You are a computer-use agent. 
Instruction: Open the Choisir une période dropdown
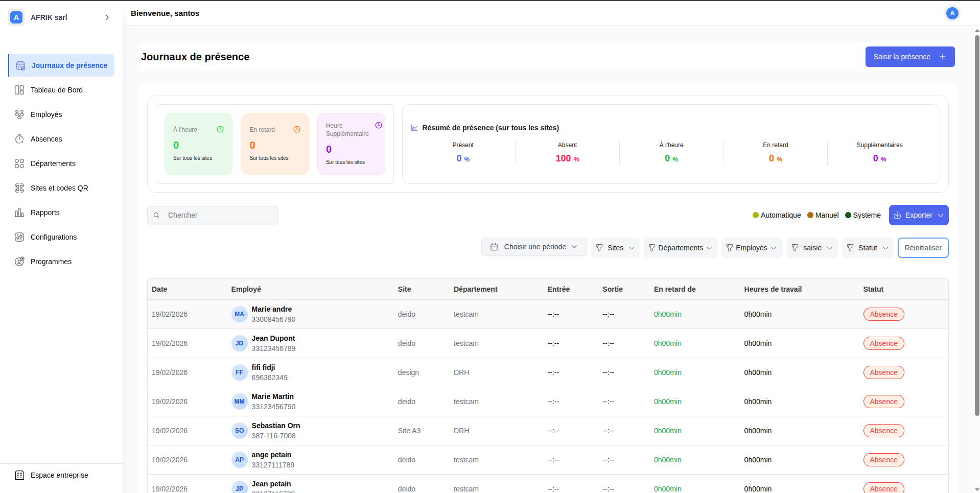[534, 247]
